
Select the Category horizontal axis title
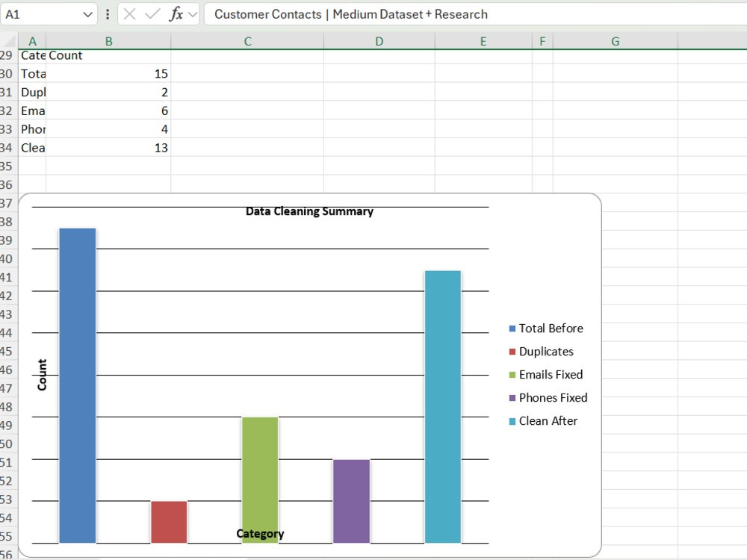260,533
